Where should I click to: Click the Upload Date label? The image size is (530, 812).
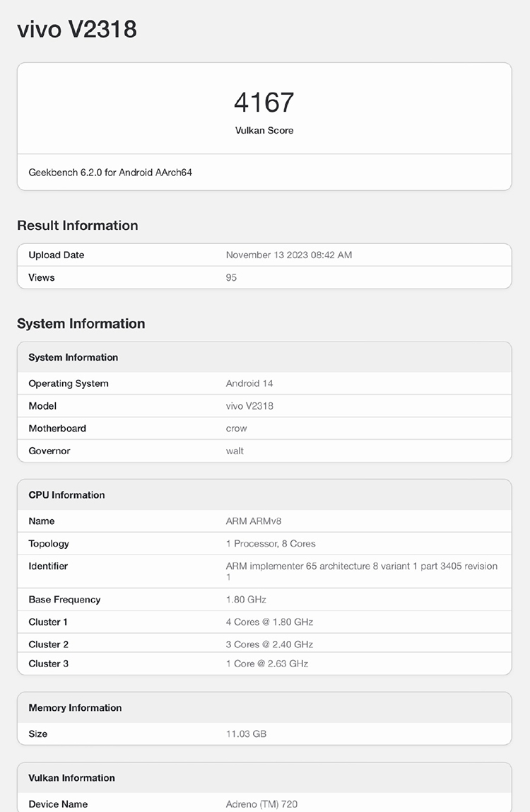click(x=57, y=255)
